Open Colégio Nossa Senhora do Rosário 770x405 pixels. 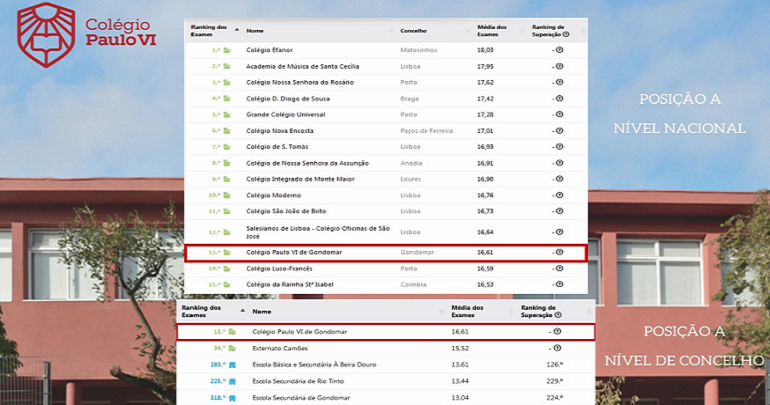(300, 82)
